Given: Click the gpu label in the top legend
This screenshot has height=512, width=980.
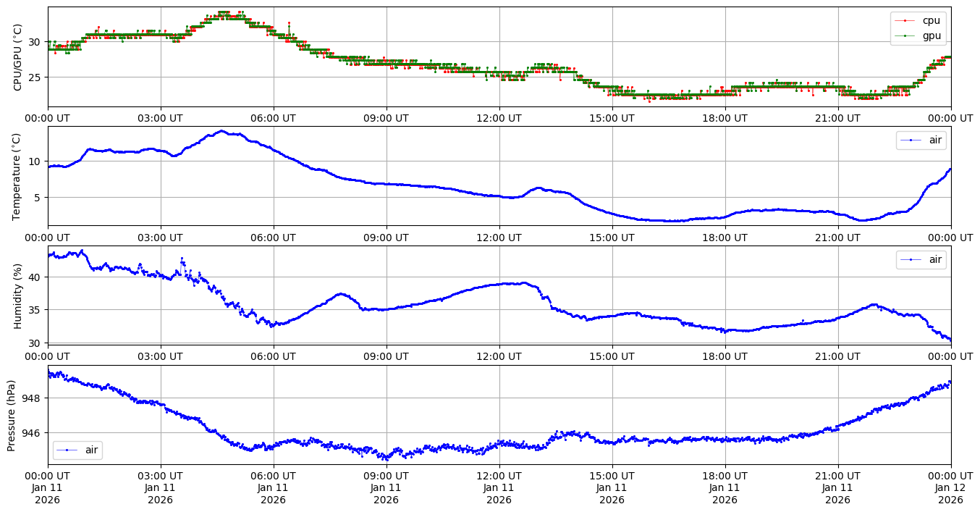Looking at the screenshot, I should [931, 35].
